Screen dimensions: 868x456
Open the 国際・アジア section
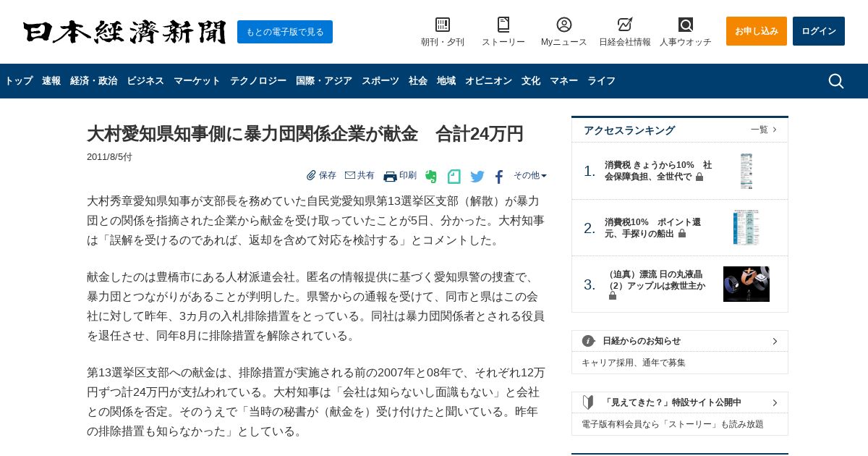[x=324, y=81]
